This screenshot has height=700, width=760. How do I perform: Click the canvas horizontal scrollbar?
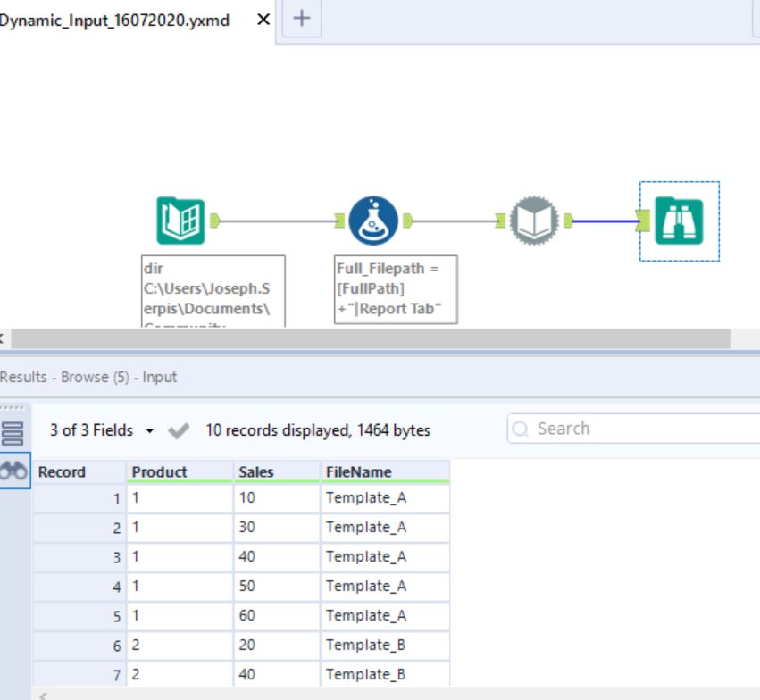370,338
